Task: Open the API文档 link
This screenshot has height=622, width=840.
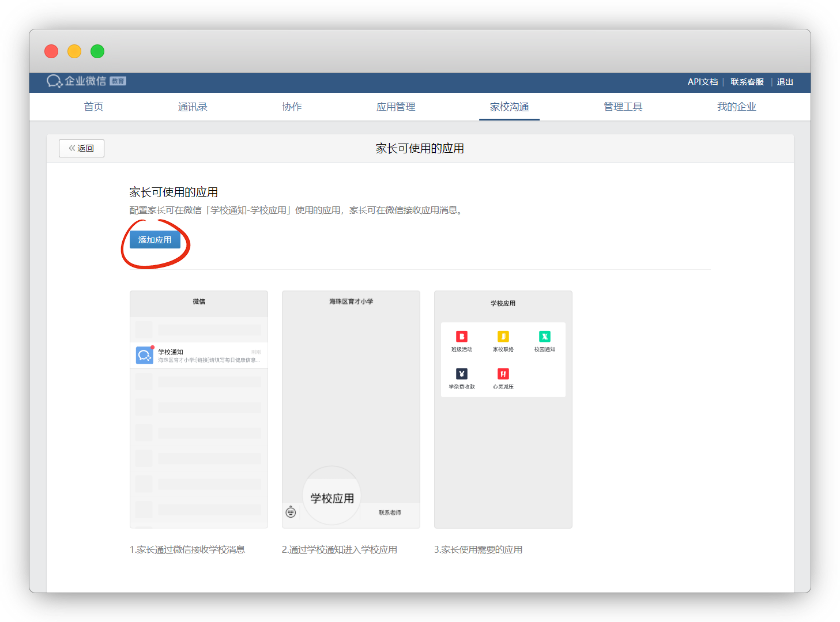Action: [x=702, y=82]
